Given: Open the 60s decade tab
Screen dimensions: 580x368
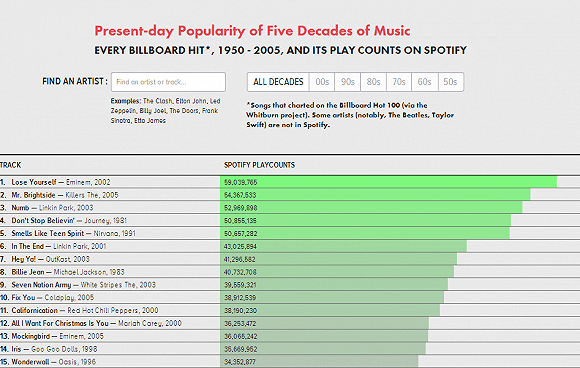Looking at the screenshot, I should [x=425, y=82].
